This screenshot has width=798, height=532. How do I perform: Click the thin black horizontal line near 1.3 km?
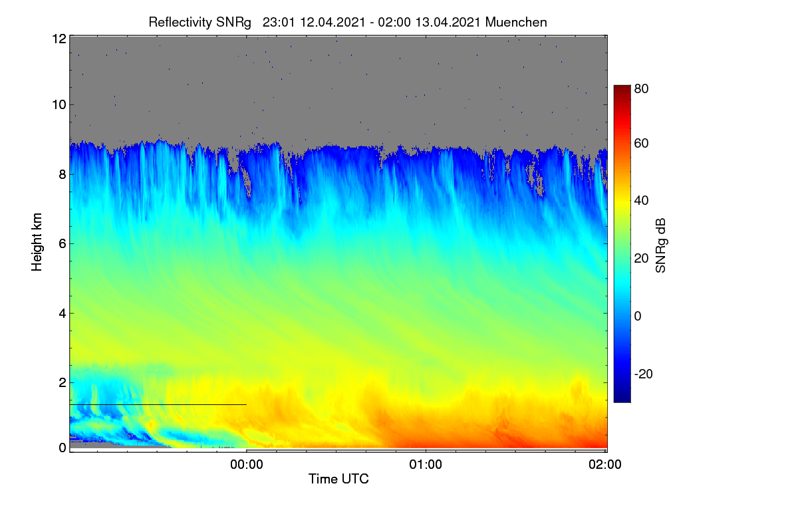pos(158,404)
